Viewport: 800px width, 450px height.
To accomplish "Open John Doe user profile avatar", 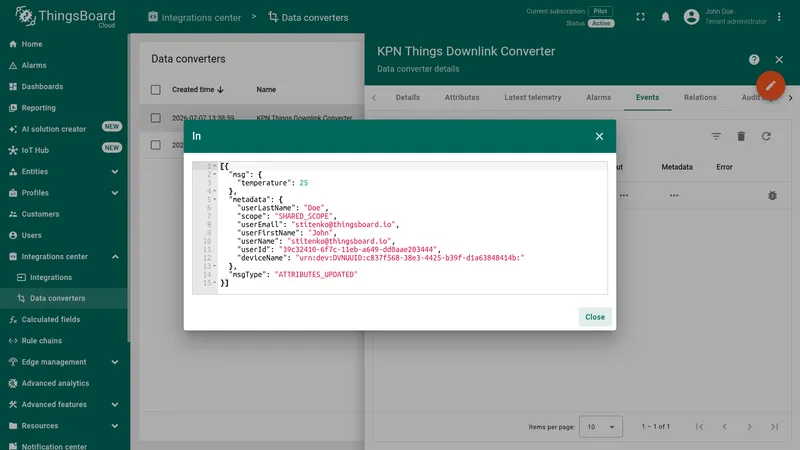I will click(x=691, y=17).
